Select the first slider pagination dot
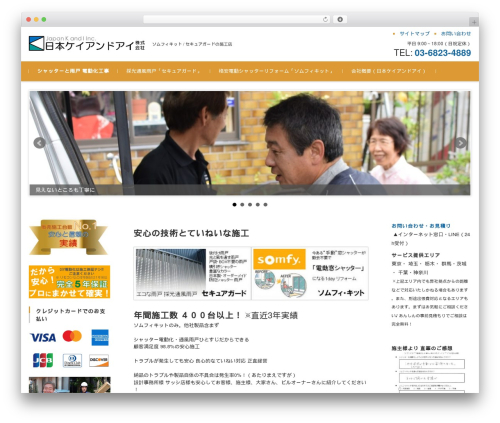Viewport: 500px width, 423px height. click(234, 205)
